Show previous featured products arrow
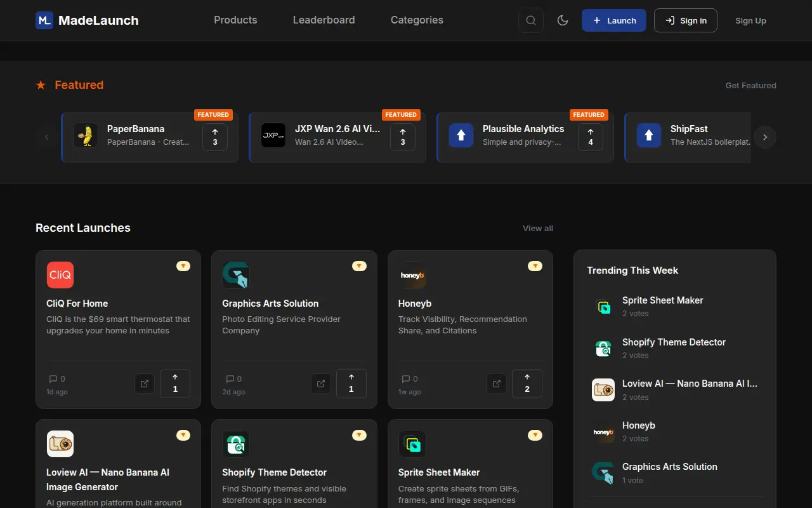Screen dimensions: 812x508 click(47, 137)
